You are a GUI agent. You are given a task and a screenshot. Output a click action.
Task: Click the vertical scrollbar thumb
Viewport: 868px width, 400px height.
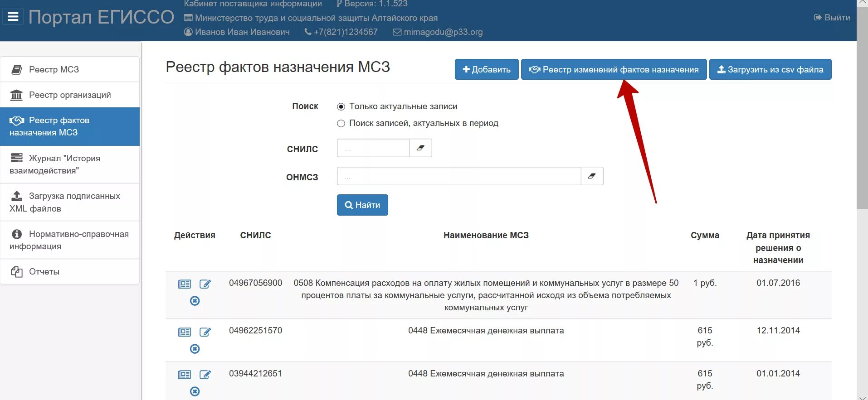point(862,108)
